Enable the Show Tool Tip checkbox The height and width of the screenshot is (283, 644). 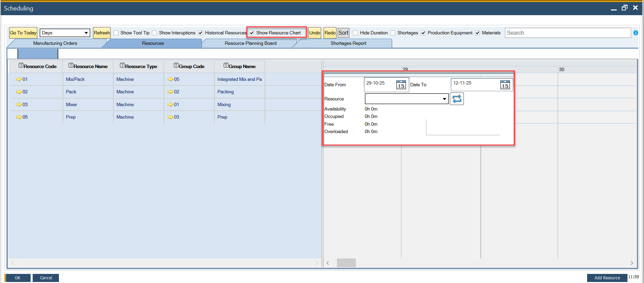[116, 33]
